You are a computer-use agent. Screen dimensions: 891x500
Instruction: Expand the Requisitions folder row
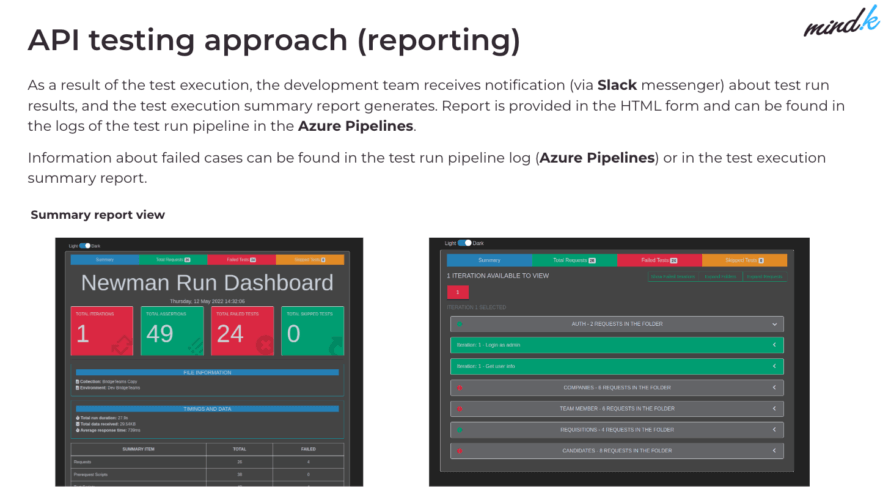point(774,430)
